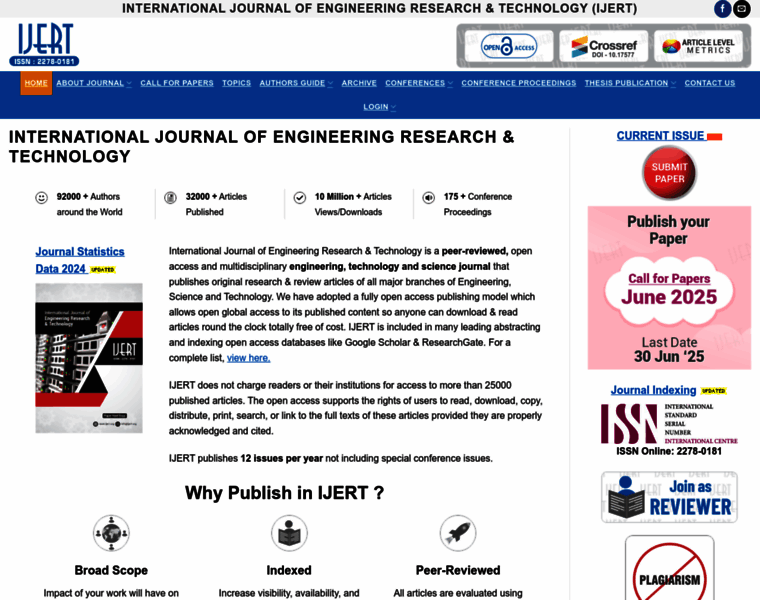Click the 'Last Date 30 Jun '25' text
Image resolution: width=760 pixels, height=600 pixels.
click(x=669, y=349)
